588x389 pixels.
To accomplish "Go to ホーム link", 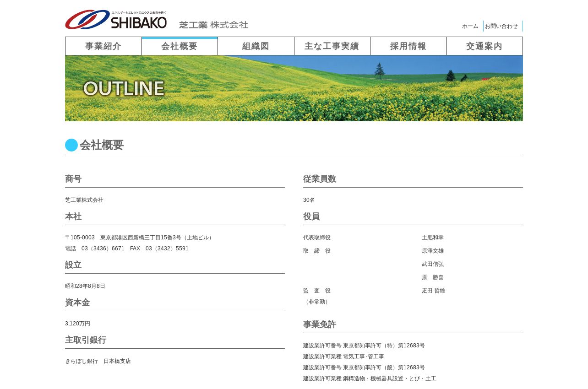I will click(470, 26).
